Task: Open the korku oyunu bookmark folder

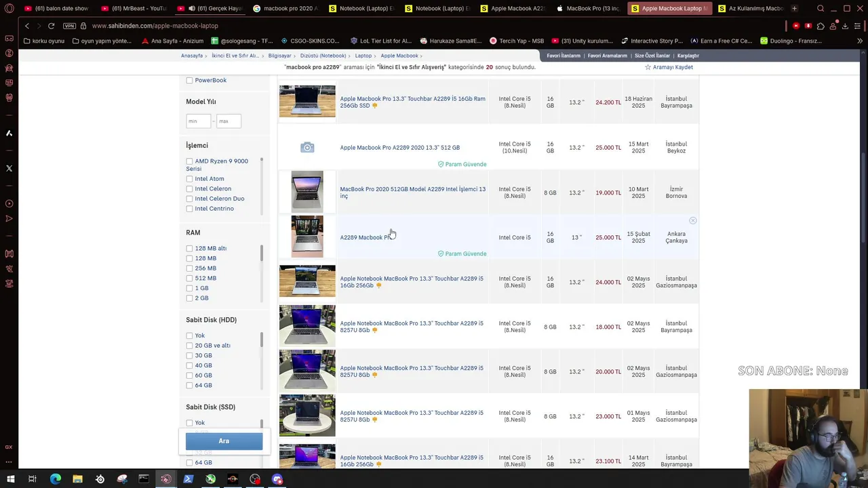Action: 43,41
